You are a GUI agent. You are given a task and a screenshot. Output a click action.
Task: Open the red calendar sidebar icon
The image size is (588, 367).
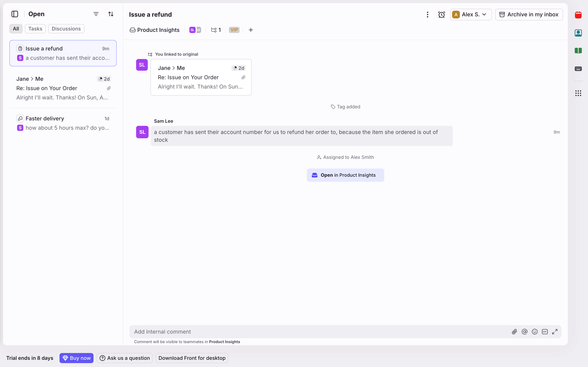click(x=578, y=15)
